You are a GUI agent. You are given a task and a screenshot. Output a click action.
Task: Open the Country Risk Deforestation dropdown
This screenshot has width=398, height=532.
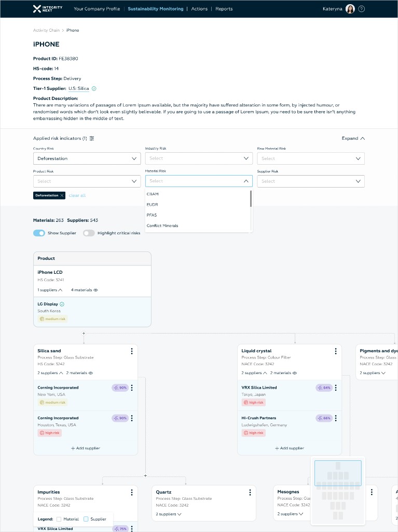pos(87,158)
